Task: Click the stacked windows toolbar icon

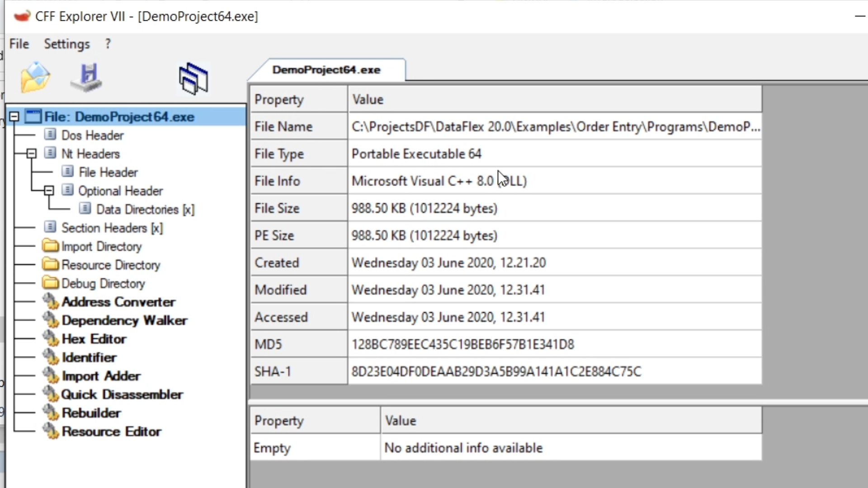Action: pos(193,79)
